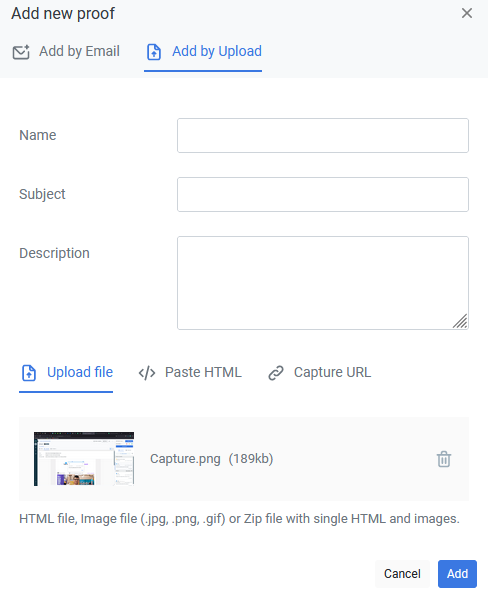Click the blue Add button
This screenshot has height=599, width=488.
click(x=457, y=573)
